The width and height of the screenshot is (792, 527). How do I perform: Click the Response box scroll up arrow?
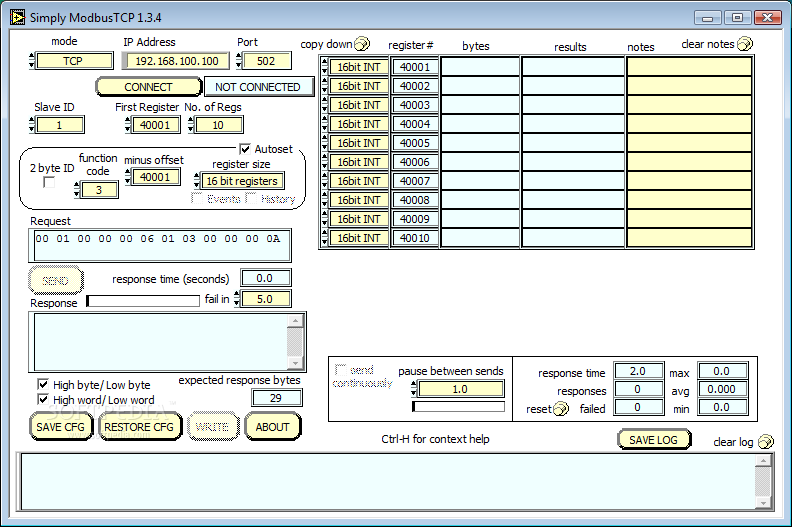click(x=295, y=320)
